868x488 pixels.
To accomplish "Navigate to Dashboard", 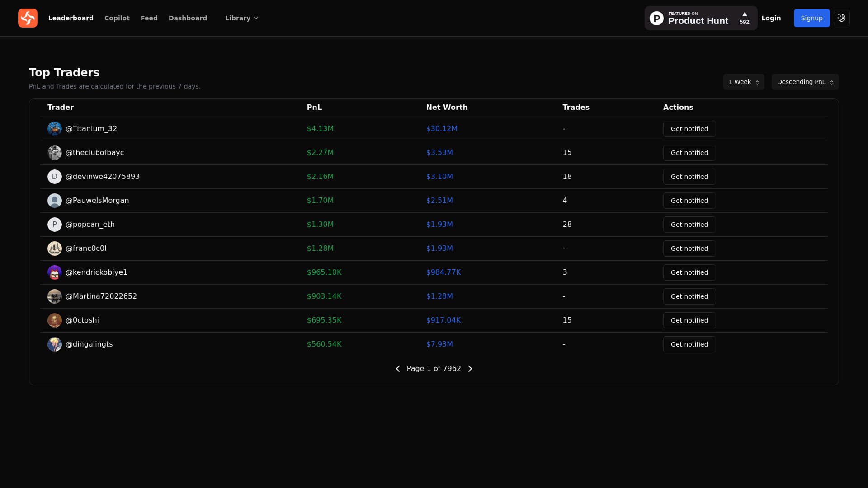I will 188,18.
